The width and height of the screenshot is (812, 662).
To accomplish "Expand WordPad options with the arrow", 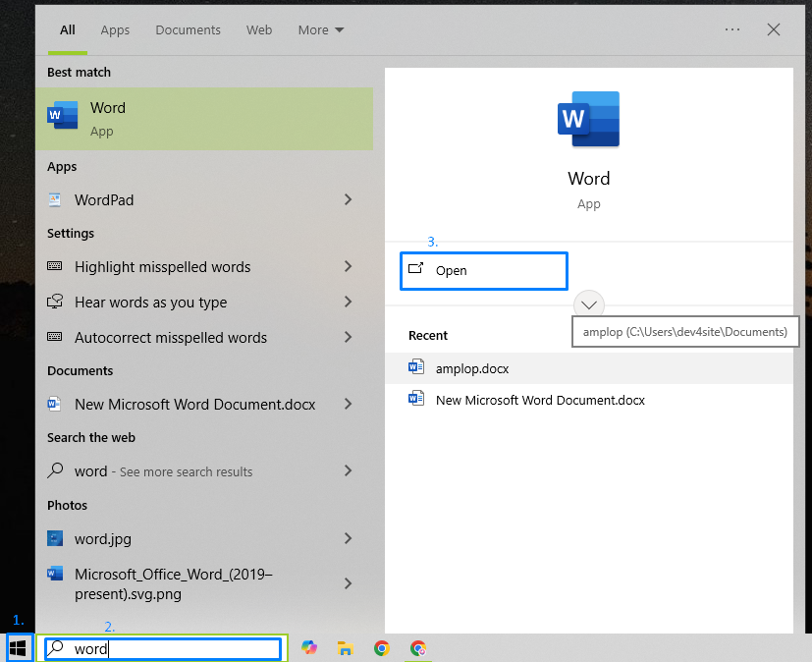I will [348, 200].
